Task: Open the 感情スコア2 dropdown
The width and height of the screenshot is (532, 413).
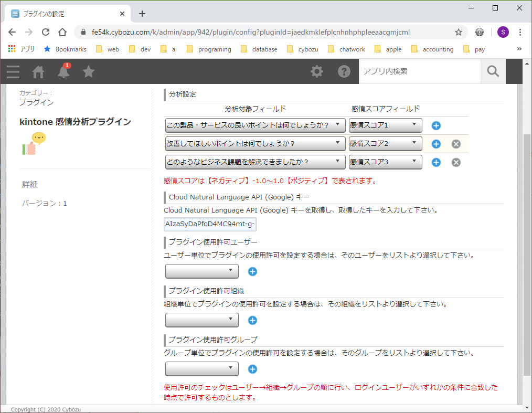Action: (x=386, y=144)
